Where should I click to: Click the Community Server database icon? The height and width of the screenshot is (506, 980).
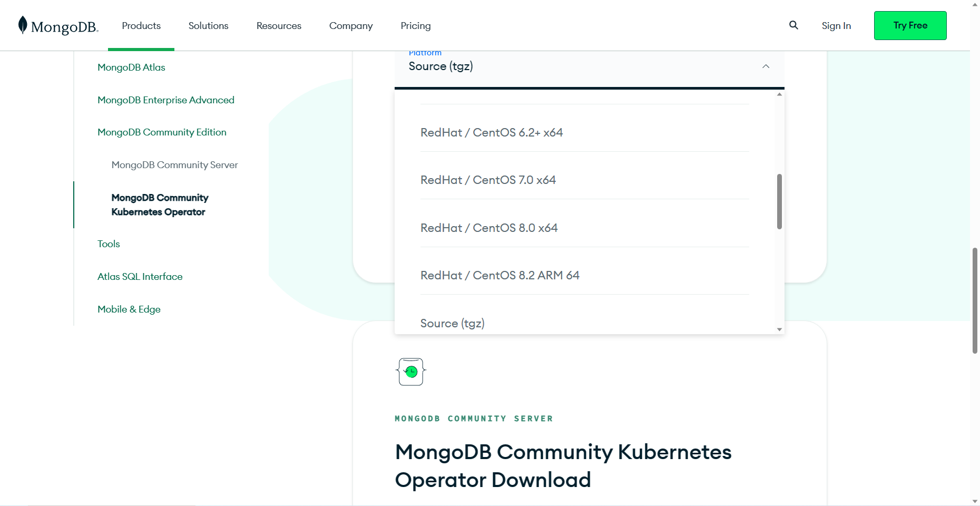(411, 372)
